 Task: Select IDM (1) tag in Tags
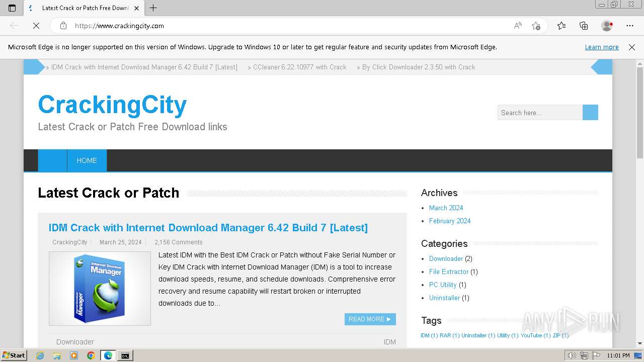pos(429,335)
